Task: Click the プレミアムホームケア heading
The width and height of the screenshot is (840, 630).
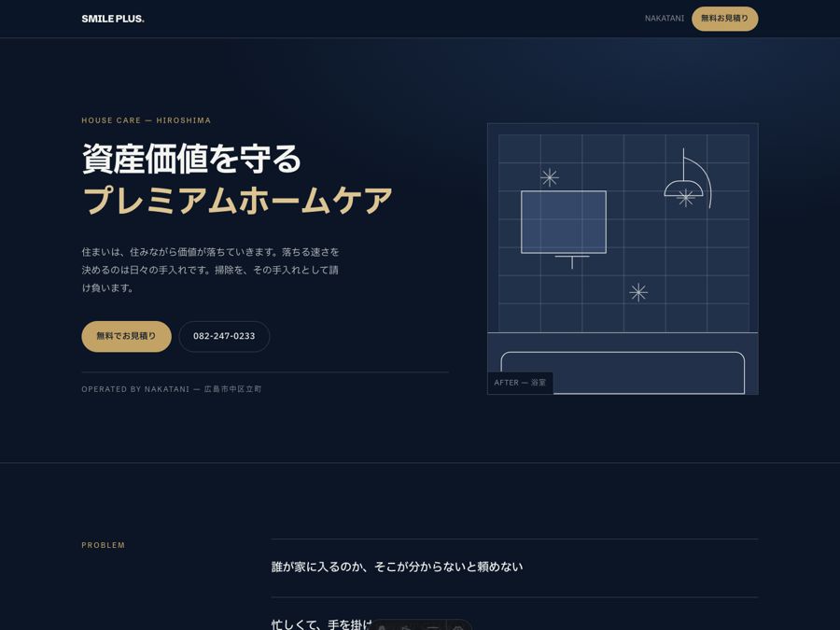Action: point(238,200)
